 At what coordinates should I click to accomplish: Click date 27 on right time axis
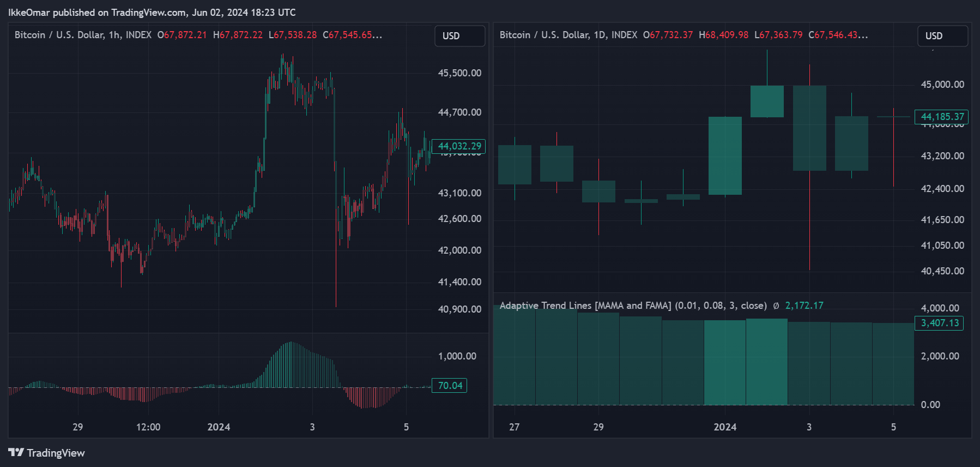click(515, 427)
